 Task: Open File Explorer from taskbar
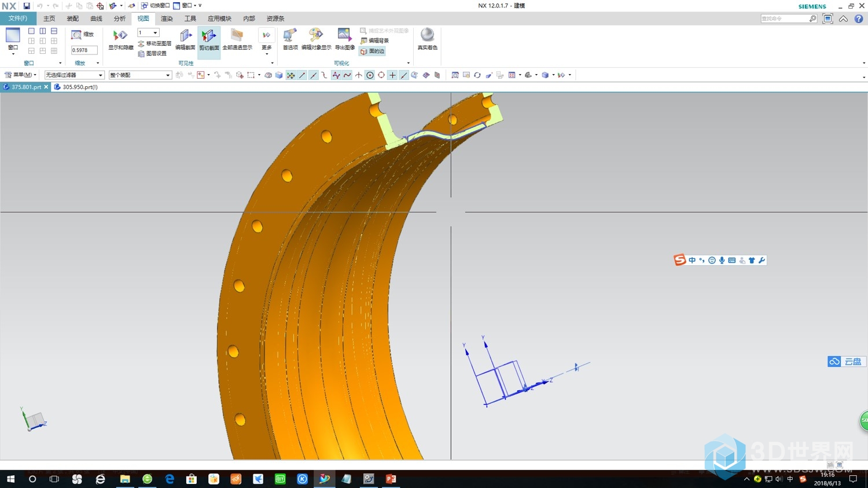click(125, 479)
